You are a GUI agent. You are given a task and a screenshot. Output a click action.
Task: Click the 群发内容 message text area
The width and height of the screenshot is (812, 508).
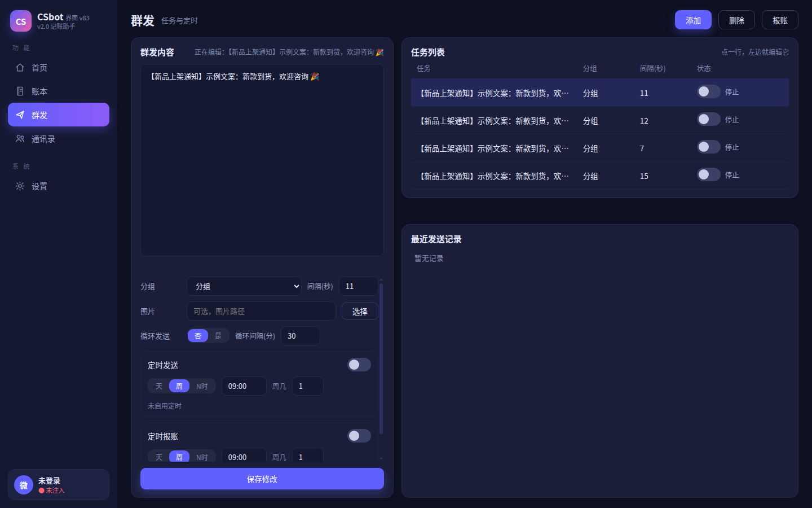pyautogui.click(x=262, y=160)
